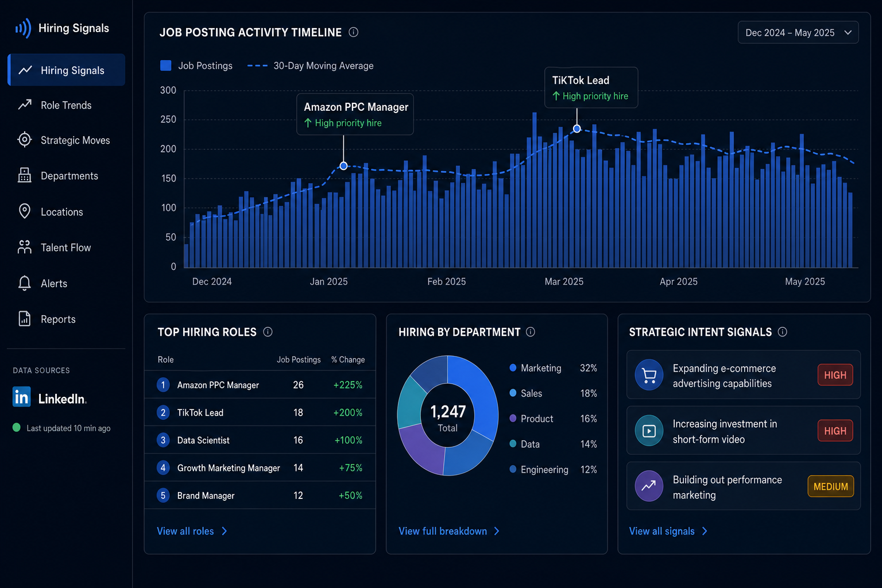This screenshot has width=882, height=588.
Task: Click info icon beside Strategic Intent Signals
Action: tap(782, 332)
